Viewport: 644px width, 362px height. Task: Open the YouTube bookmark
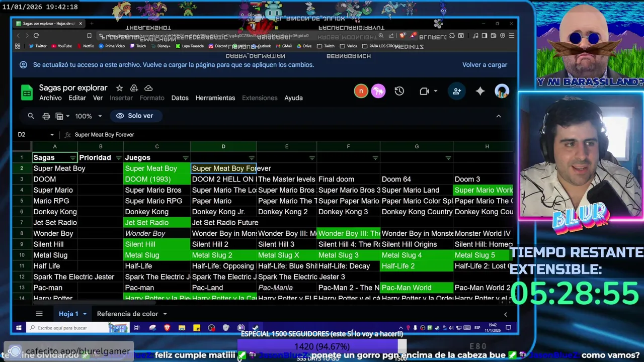click(x=61, y=46)
